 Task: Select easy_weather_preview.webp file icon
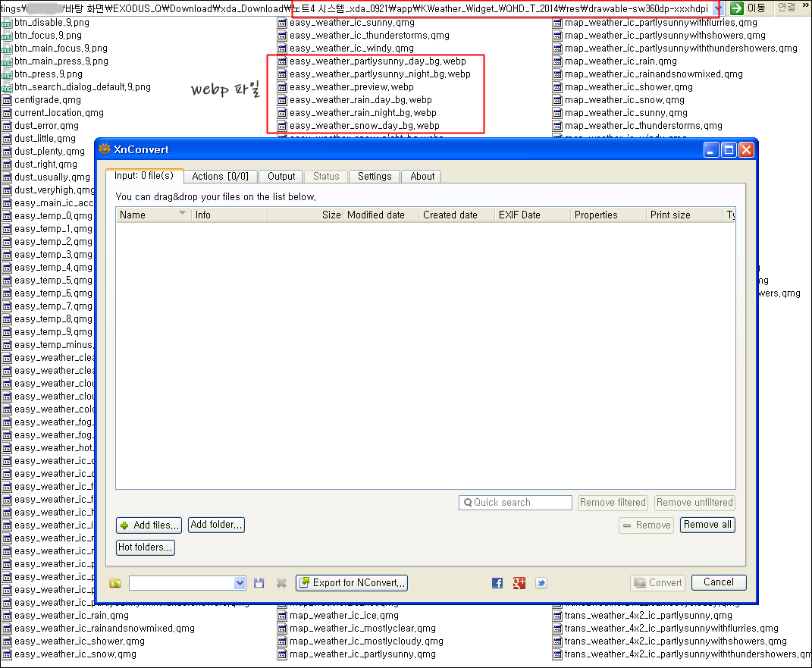click(282, 87)
